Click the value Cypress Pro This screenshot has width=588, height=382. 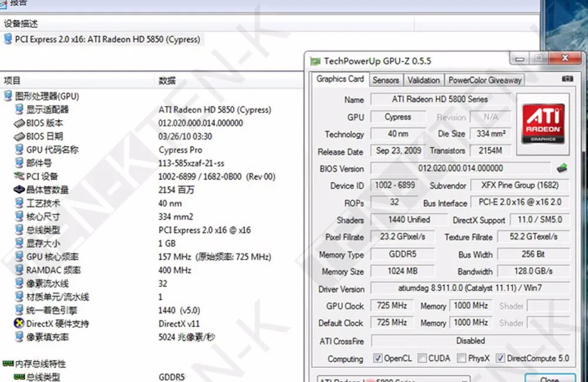coord(181,150)
